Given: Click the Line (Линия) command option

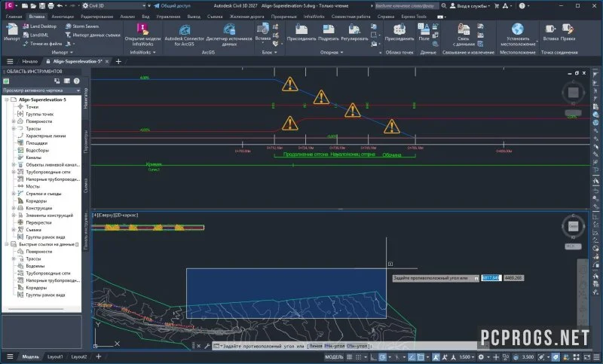Looking at the screenshot, I should tap(315, 346).
